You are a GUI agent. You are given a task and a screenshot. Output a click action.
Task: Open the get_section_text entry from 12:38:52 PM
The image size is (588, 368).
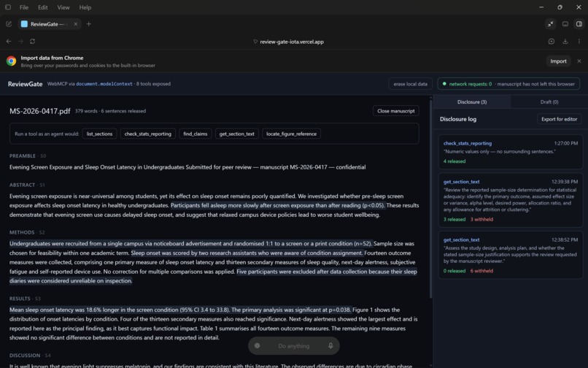pos(511,255)
